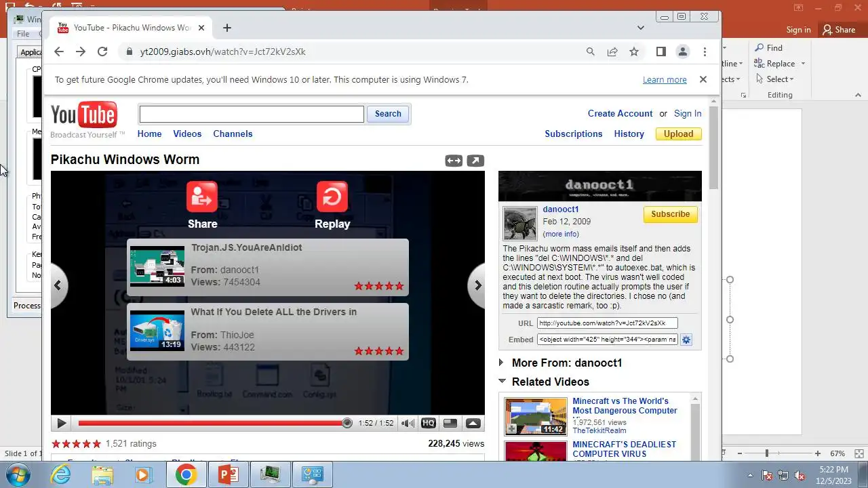Dismiss the Chrome update notification bar
The height and width of the screenshot is (488, 868).
click(703, 79)
